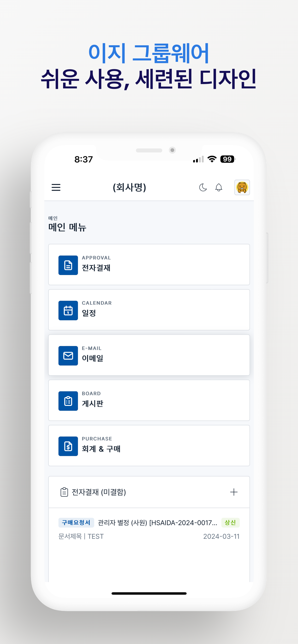This screenshot has width=298, height=644.
Task: Open the hamburger side menu
Action: click(x=56, y=187)
